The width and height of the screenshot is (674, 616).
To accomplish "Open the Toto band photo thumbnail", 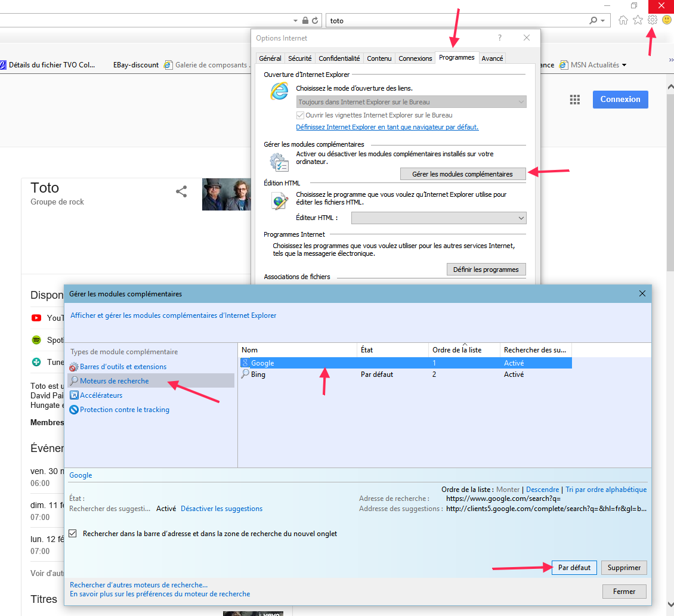I will coord(227,194).
